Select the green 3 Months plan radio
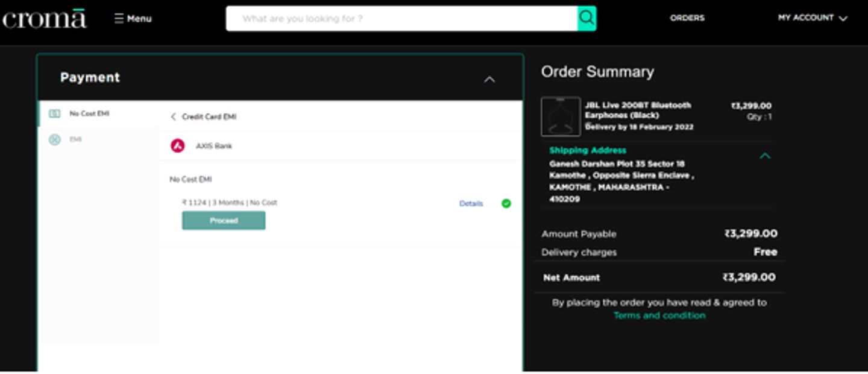The image size is (868, 374). 506,203
